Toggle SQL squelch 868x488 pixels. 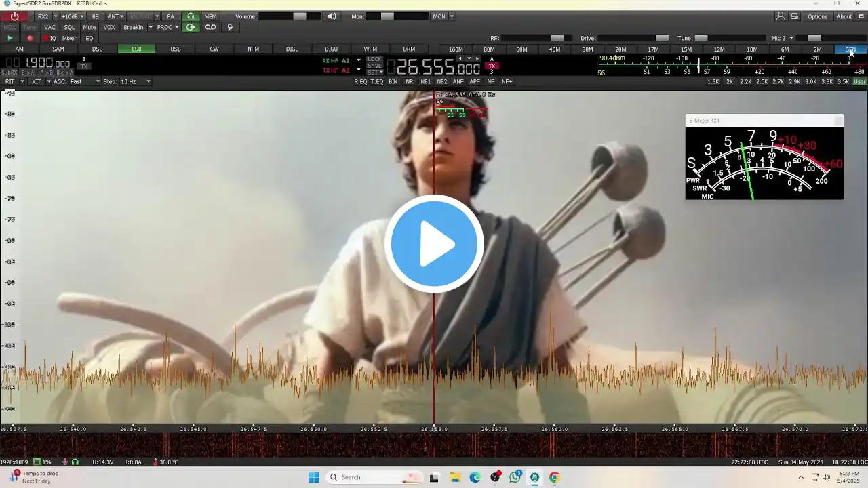click(x=69, y=27)
